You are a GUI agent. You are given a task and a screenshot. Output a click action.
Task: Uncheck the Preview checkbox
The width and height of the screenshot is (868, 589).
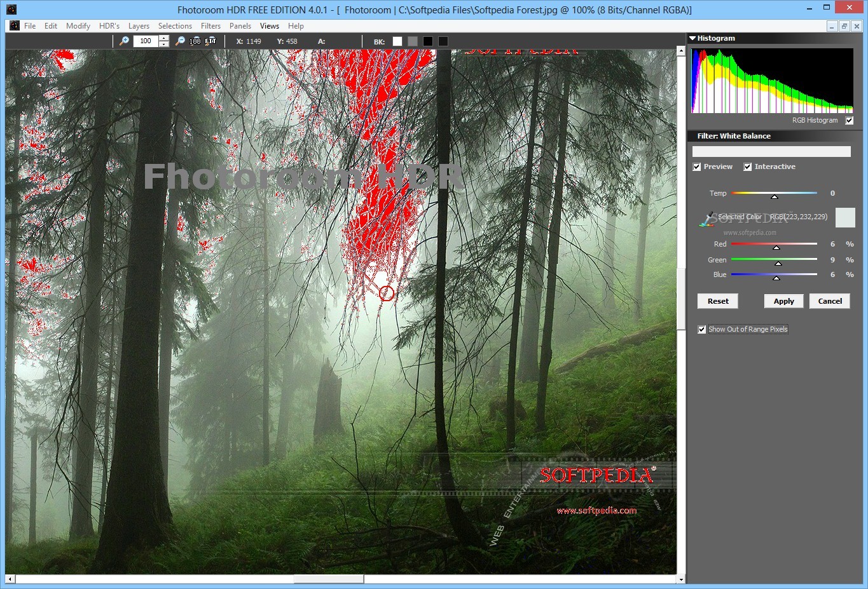pos(697,167)
